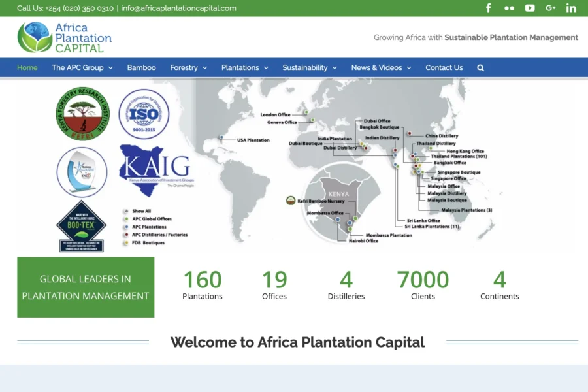Image resolution: width=588 pixels, height=392 pixels.
Task: Click the China Distillery map marker
Action: (x=410, y=133)
